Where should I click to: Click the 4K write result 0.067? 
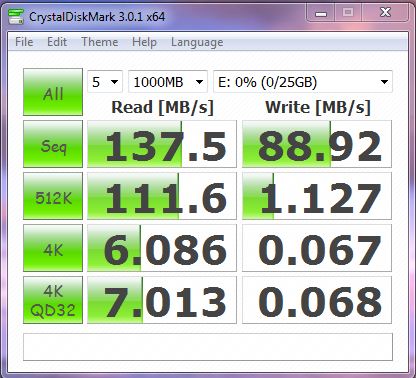click(317, 248)
